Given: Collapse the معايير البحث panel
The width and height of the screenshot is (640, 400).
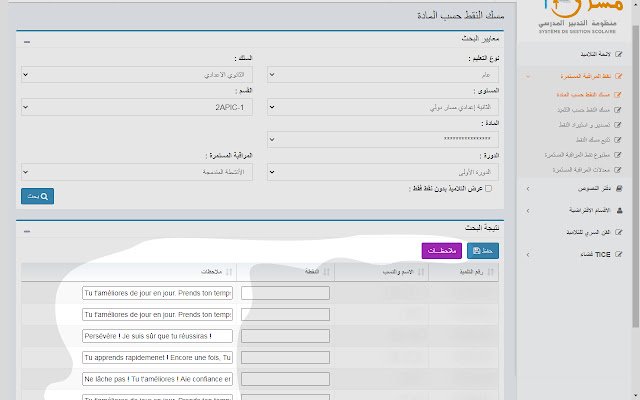Looking at the screenshot, I should tap(27, 42).
